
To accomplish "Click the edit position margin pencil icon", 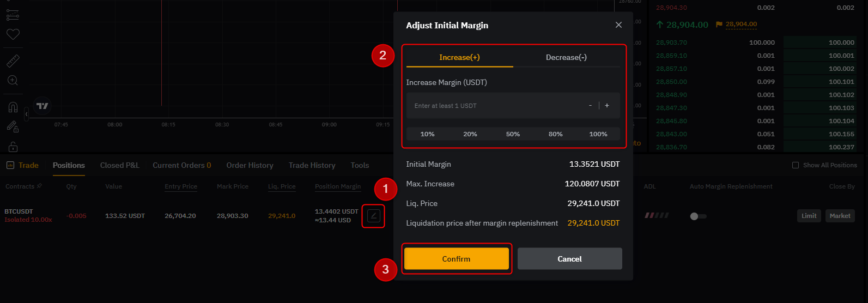I will (373, 216).
